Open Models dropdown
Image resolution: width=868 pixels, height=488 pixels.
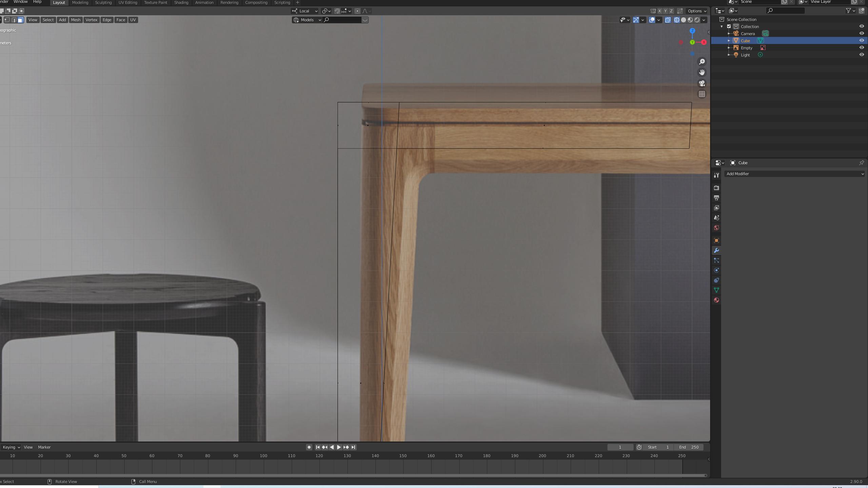[307, 20]
